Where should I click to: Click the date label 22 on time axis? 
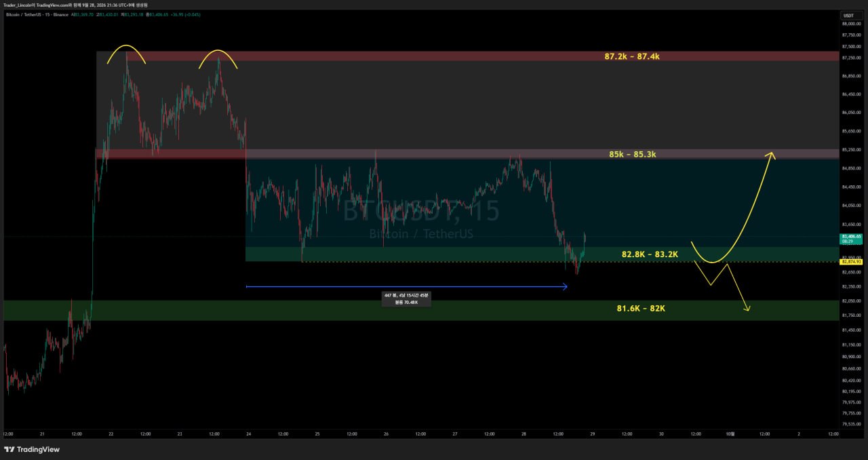(111, 434)
